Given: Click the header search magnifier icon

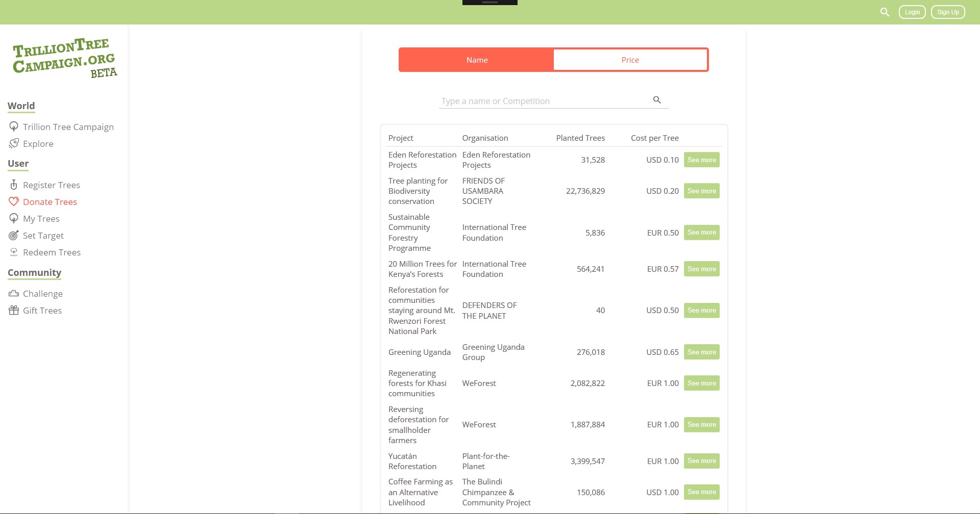Looking at the screenshot, I should tap(885, 12).
